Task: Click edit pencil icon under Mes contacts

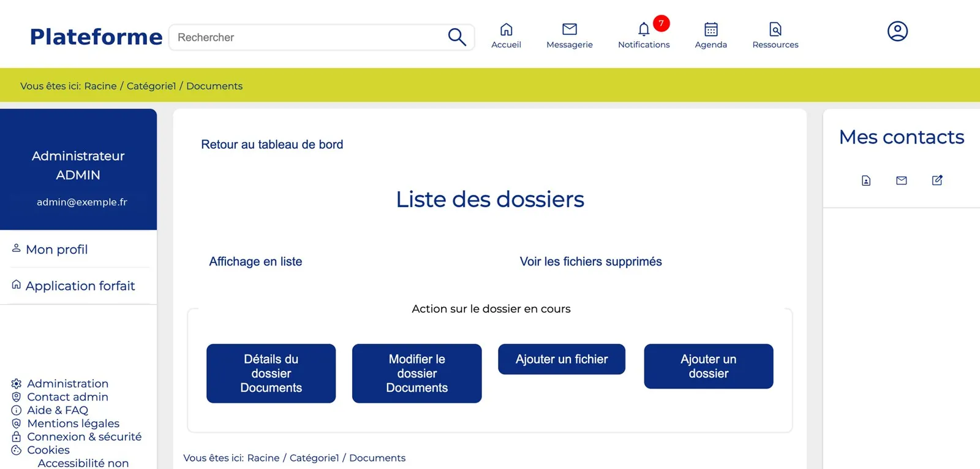Action: click(x=937, y=180)
